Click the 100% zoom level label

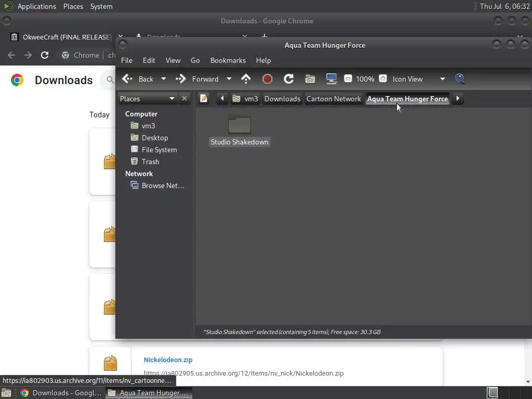365,79
